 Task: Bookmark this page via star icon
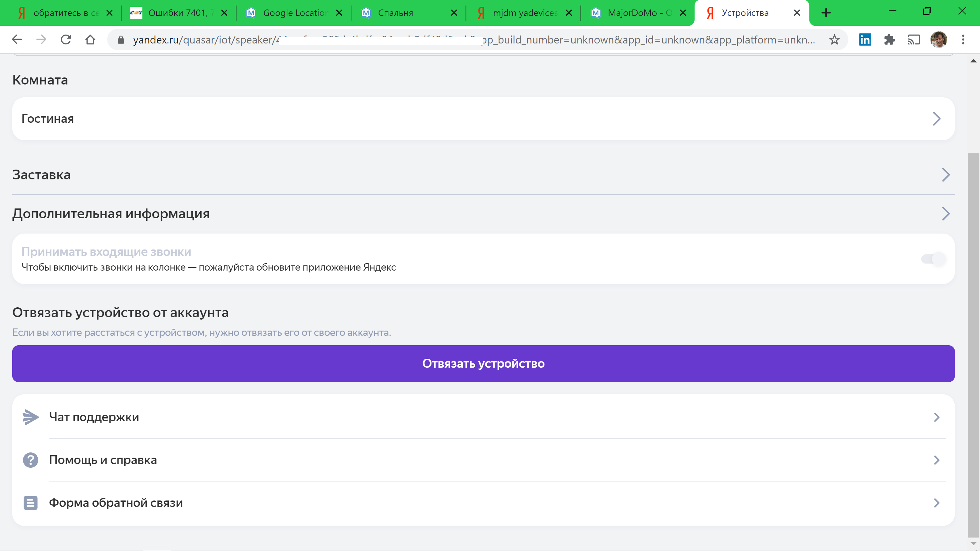pyautogui.click(x=834, y=39)
